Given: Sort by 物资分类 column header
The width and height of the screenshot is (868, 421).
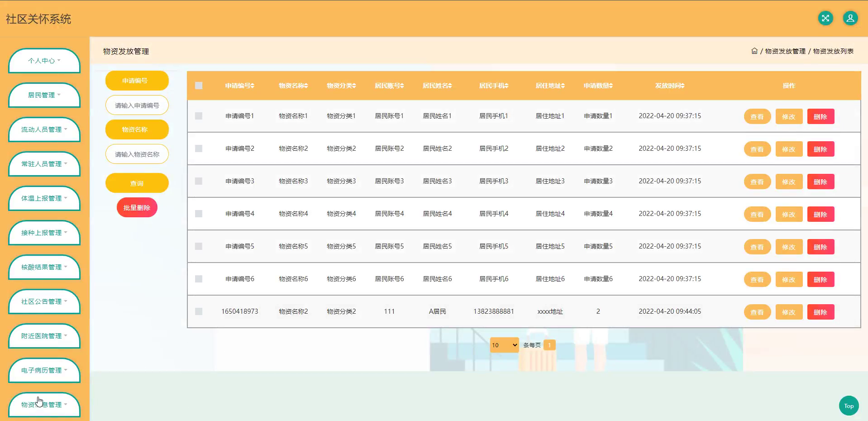Looking at the screenshot, I should tap(341, 86).
